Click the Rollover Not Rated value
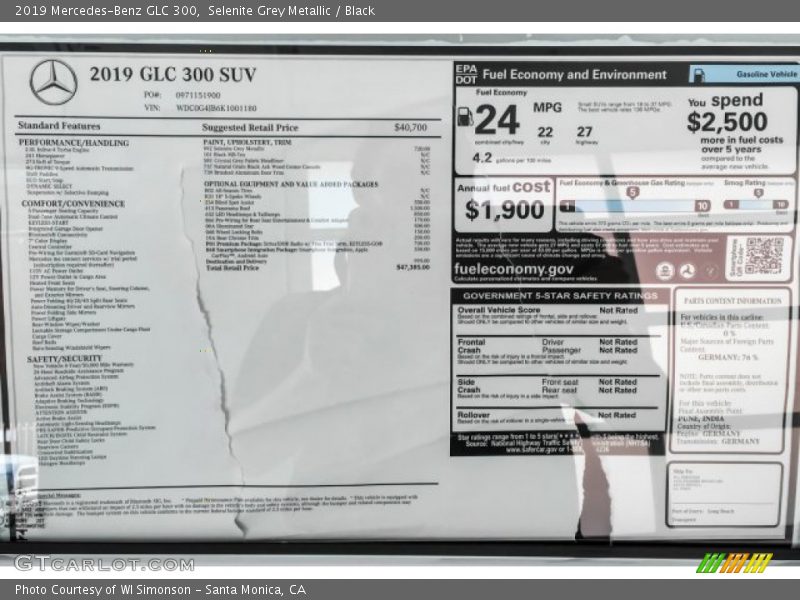The image size is (800, 600). coord(617,415)
